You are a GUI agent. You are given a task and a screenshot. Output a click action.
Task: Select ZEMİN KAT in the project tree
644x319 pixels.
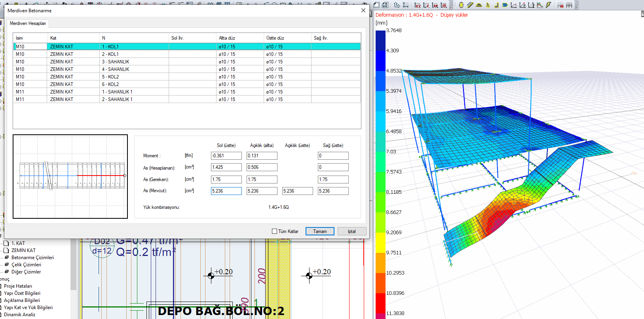click(23, 250)
